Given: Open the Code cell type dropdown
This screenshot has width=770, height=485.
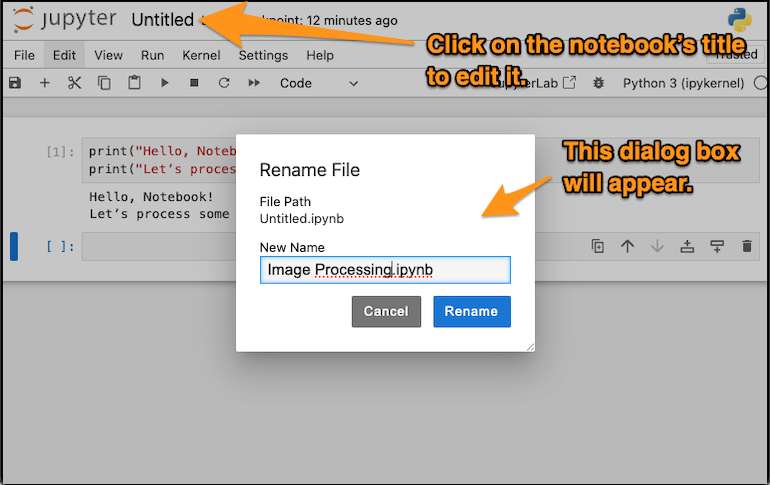Looking at the screenshot, I should pos(319,83).
